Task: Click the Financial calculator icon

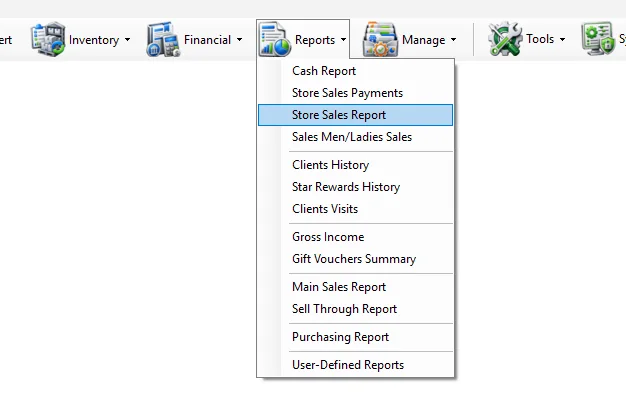Action: point(164,39)
